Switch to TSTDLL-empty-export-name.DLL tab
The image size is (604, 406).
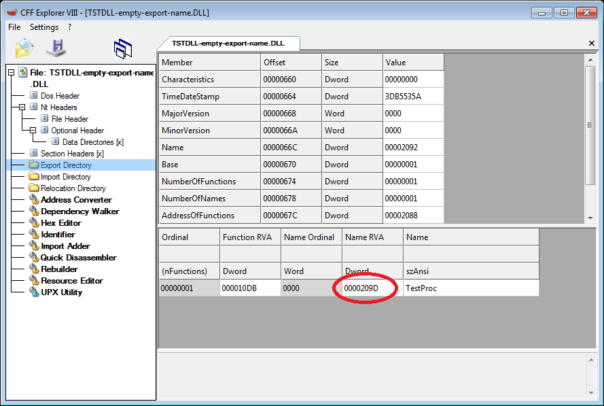pos(228,43)
